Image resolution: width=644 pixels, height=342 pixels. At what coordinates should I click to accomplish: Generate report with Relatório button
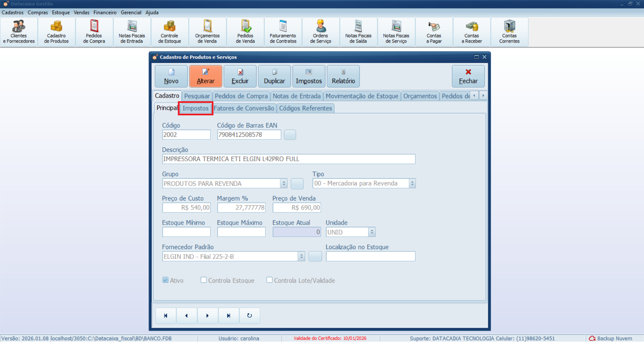(x=343, y=76)
